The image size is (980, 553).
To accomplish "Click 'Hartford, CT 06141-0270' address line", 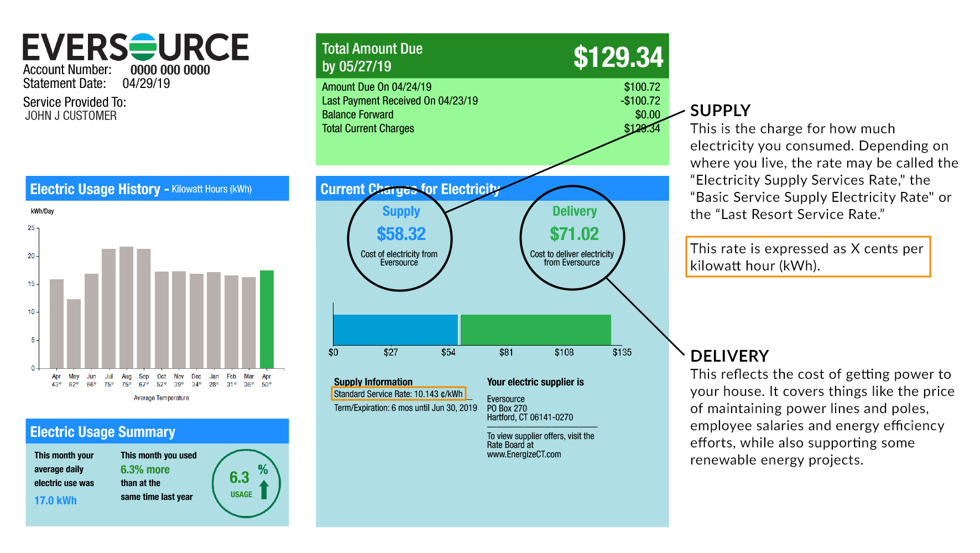I will [x=530, y=418].
